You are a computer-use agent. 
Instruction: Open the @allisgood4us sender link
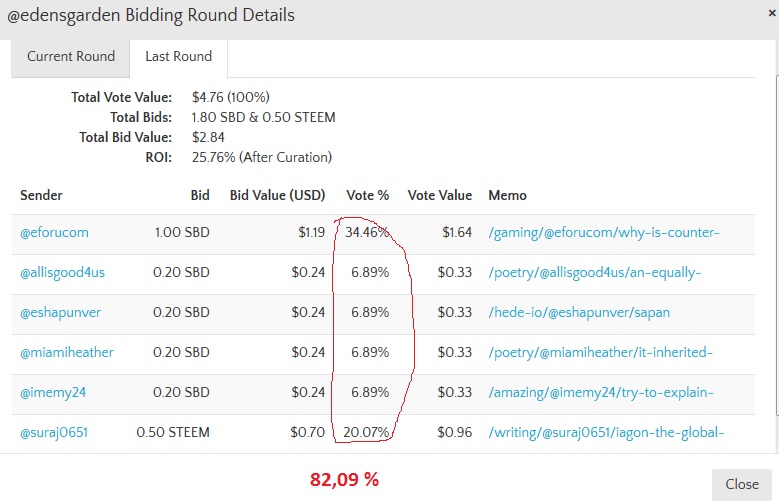[63, 272]
